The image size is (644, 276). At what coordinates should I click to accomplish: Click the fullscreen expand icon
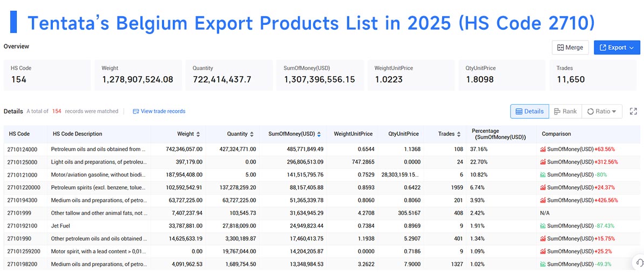633,111
